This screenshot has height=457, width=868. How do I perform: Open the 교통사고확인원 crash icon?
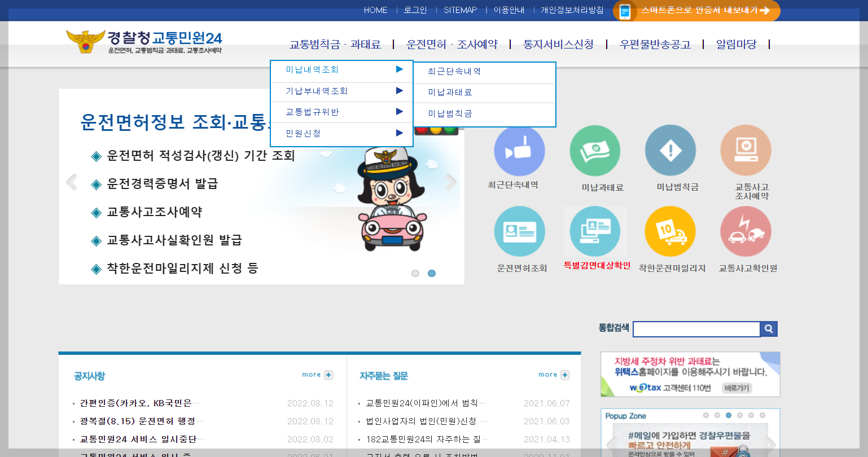[746, 231]
